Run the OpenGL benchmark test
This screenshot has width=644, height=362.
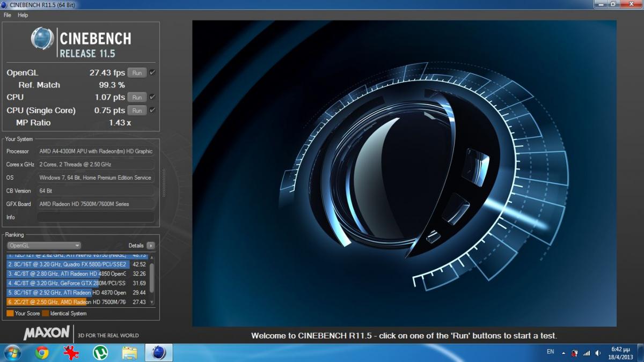coord(137,73)
